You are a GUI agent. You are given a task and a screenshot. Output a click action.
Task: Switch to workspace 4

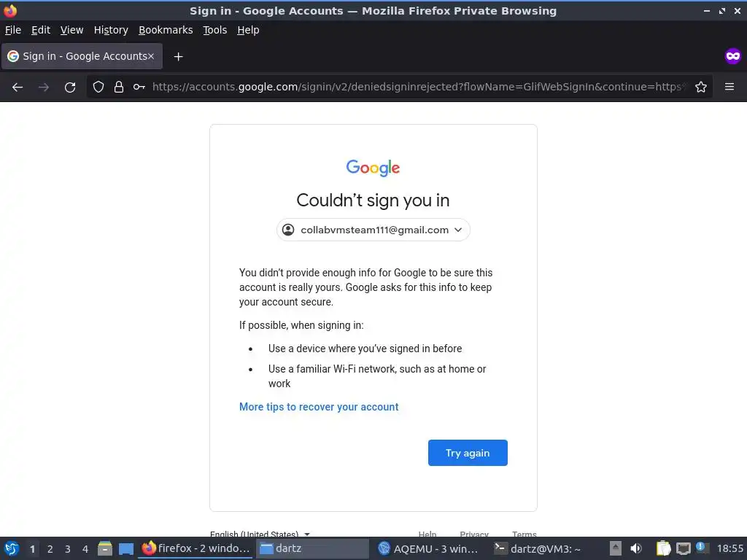click(x=85, y=549)
